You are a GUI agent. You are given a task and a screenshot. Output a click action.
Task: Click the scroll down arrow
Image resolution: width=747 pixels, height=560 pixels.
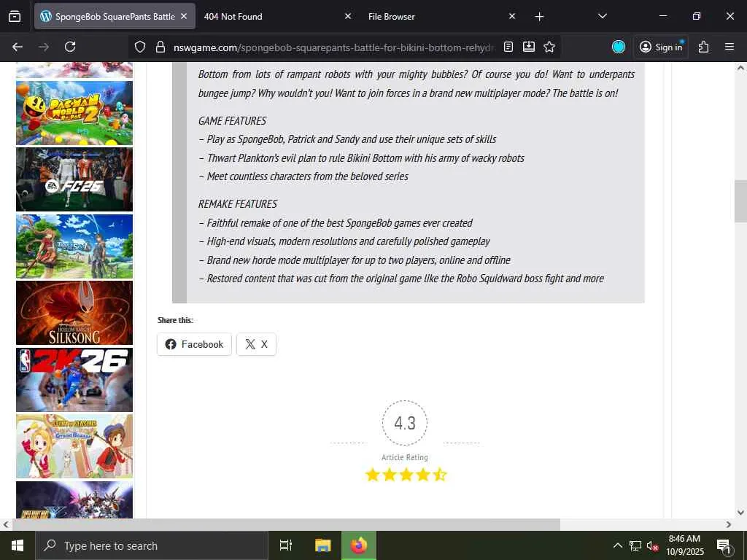click(740, 513)
